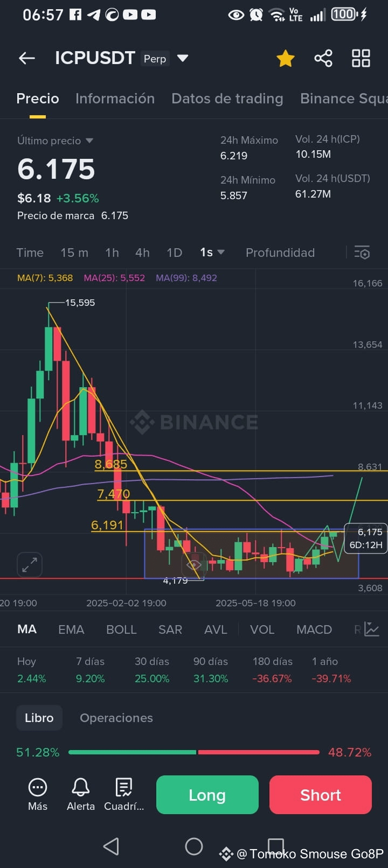Select the 15 m interval

point(74,253)
